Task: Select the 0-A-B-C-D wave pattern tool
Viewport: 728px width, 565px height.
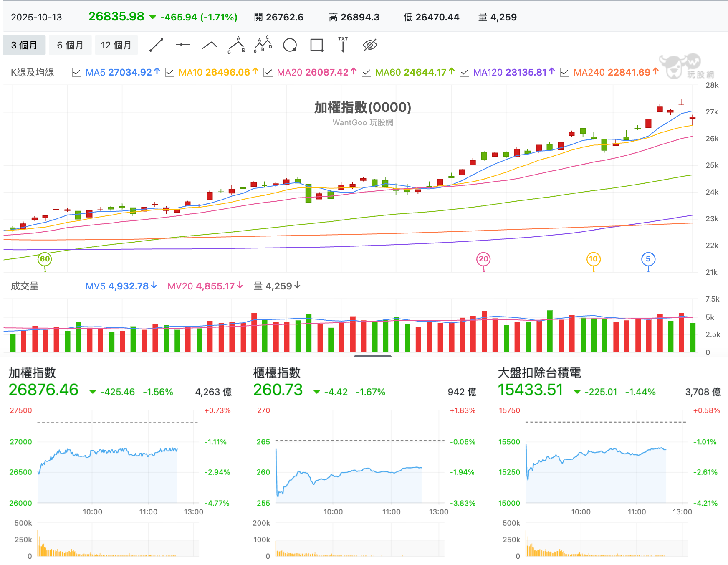Action: [x=263, y=45]
